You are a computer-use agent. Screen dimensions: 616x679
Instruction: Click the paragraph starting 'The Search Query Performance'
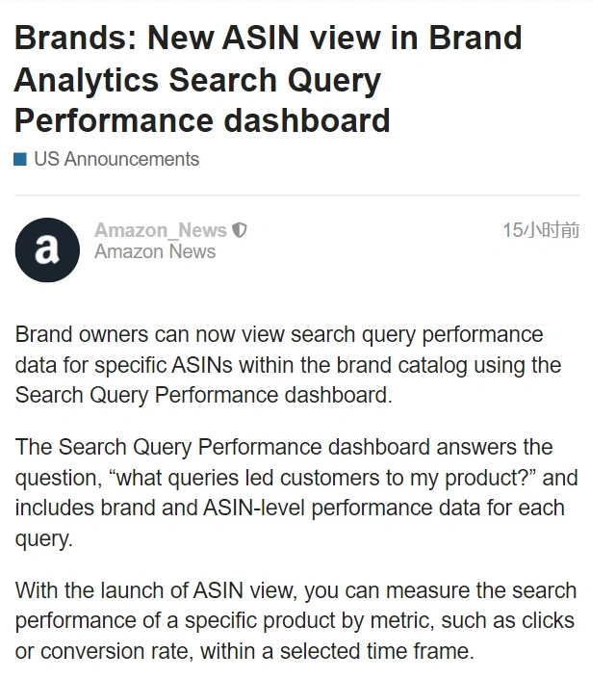point(296,493)
